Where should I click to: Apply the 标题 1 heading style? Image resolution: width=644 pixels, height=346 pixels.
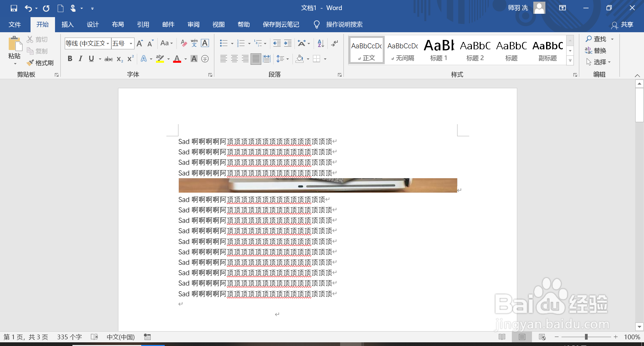click(439, 50)
